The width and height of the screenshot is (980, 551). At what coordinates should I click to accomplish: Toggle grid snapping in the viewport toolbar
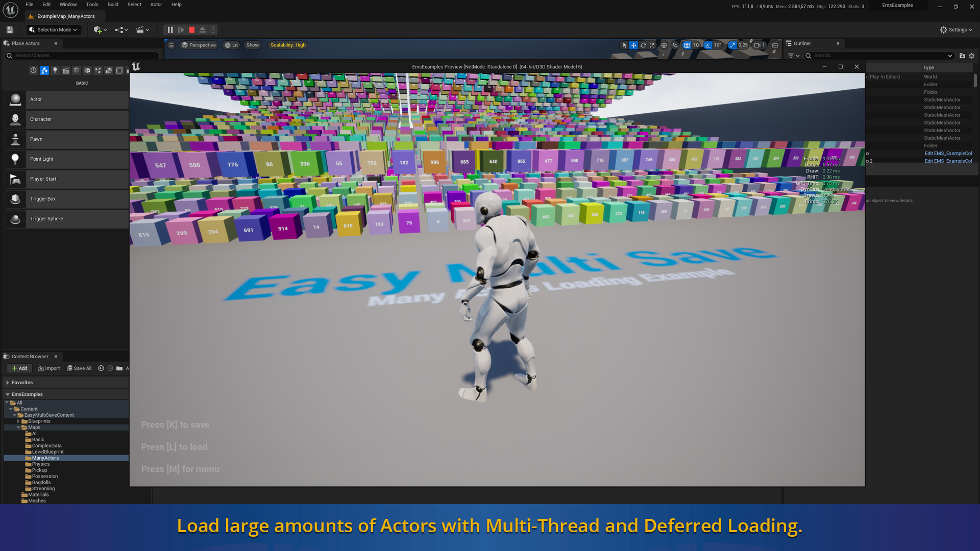tap(687, 45)
